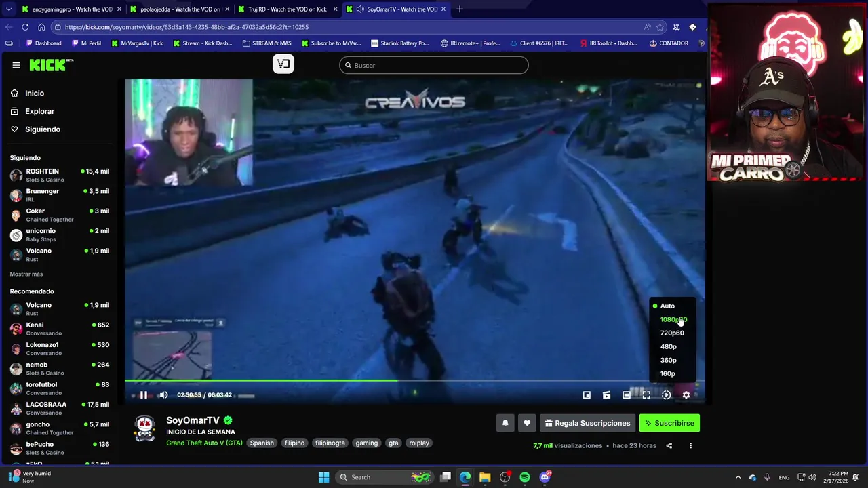Select Auto video quality
Viewport: 868px width, 488px height.
(668, 306)
